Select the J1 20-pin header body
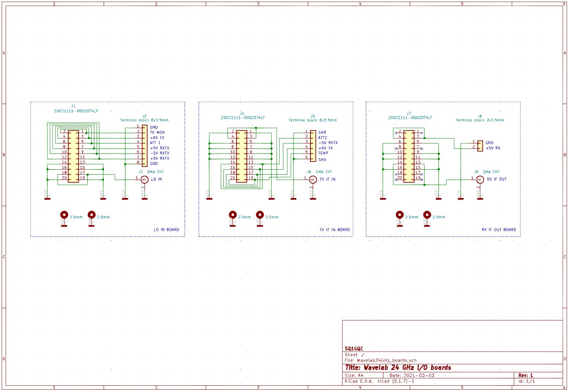Image resolution: width=569 pixels, height=392 pixels. (x=73, y=156)
